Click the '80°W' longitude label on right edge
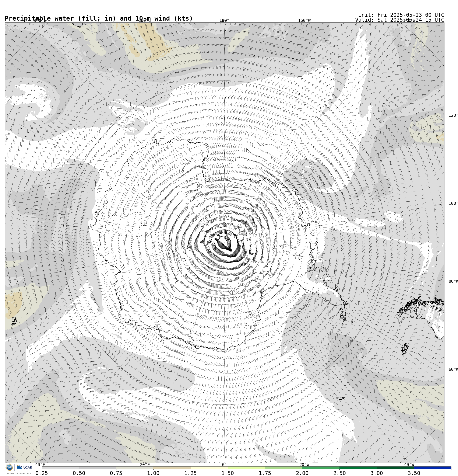This screenshot has width=458, height=476. (x=453, y=281)
